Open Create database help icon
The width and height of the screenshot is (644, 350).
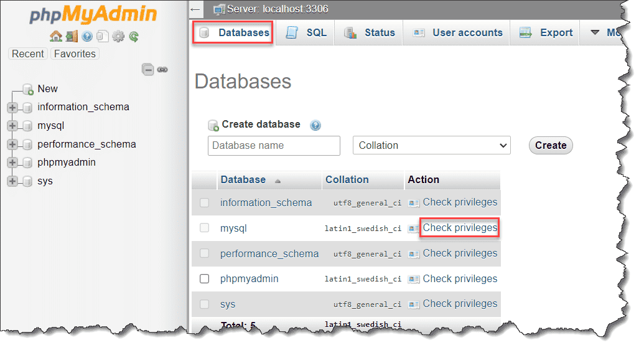[315, 125]
